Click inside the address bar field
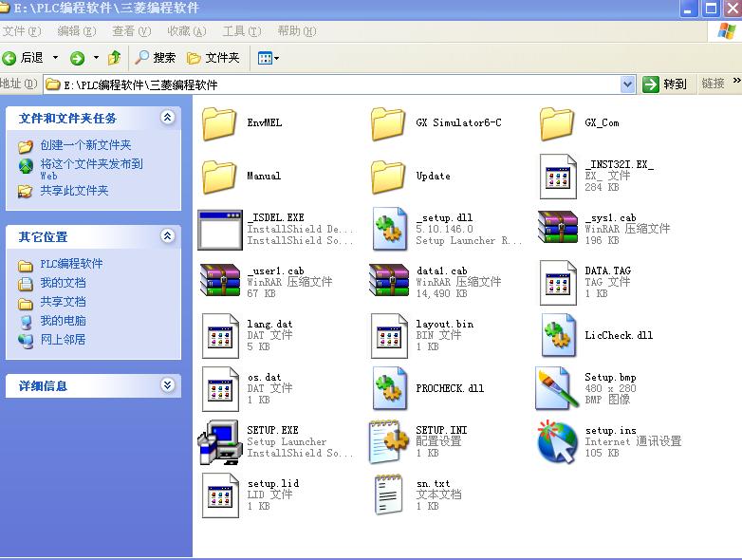The width and height of the screenshot is (742, 560). tap(332, 84)
